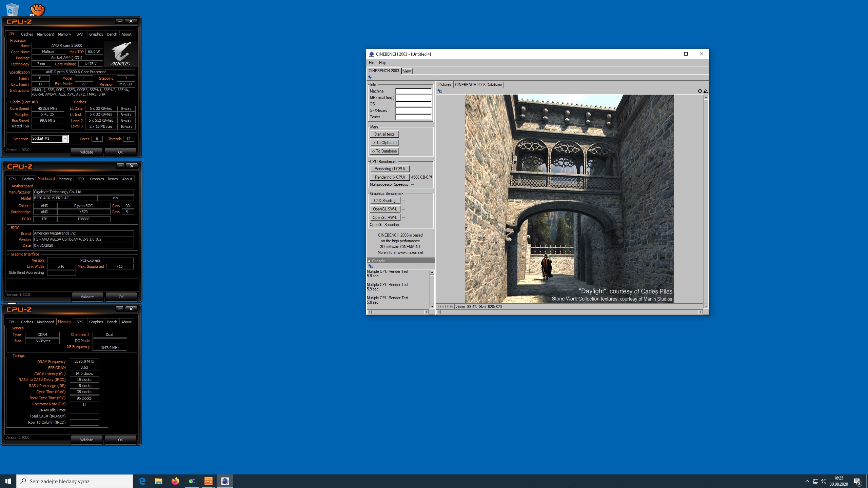This screenshot has height=488, width=868.
Task: Click the pin icon in Pictures panel
Action: (x=440, y=91)
